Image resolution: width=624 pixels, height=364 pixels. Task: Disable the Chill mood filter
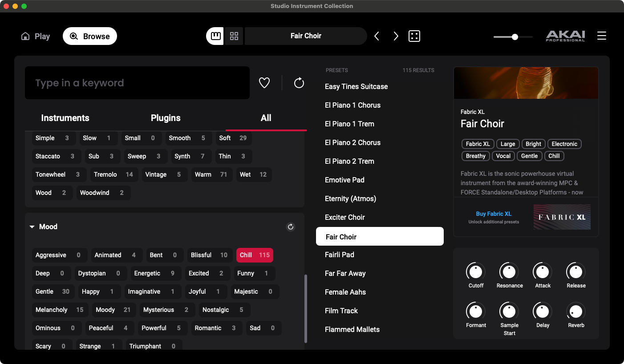pos(255,255)
